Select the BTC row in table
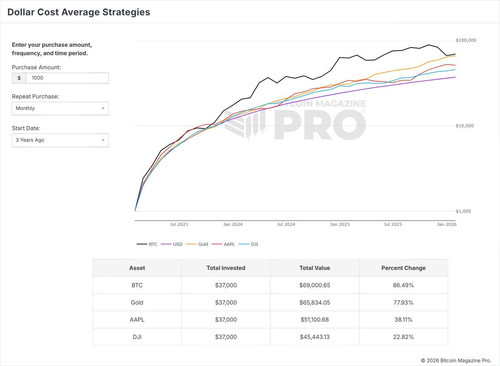This screenshot has height=366, width=500. pyautogui.click(x=270, y=285)
